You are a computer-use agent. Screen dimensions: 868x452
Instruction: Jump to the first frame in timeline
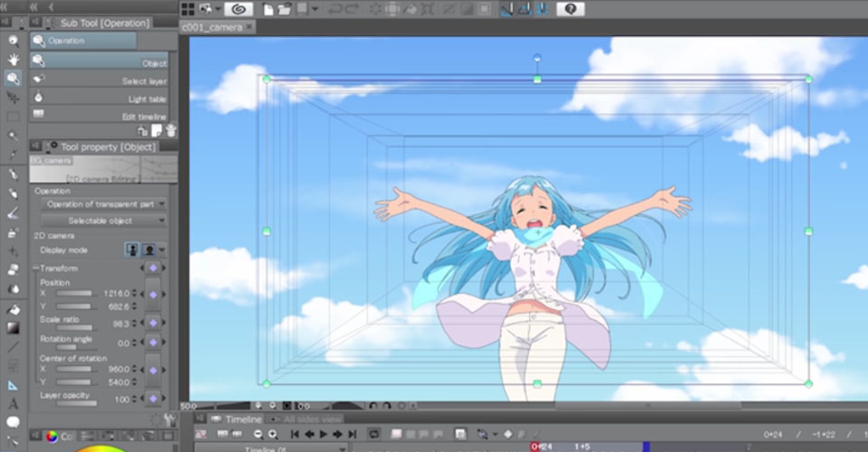[295, 434]
